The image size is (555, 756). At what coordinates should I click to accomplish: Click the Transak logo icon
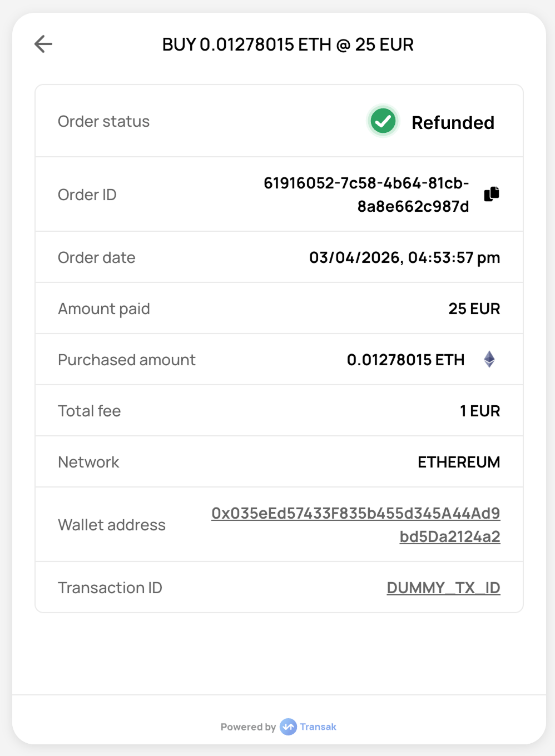click(288, 727)
